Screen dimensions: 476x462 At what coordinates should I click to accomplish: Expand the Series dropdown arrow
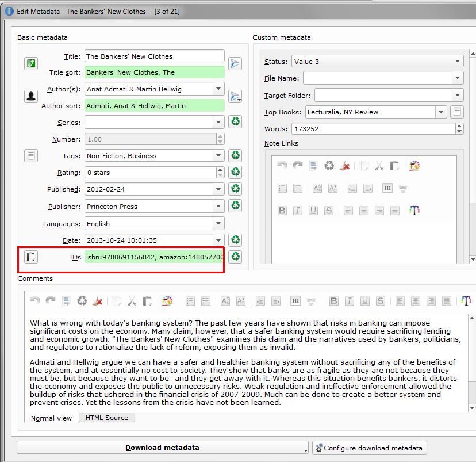coord(218,122)
